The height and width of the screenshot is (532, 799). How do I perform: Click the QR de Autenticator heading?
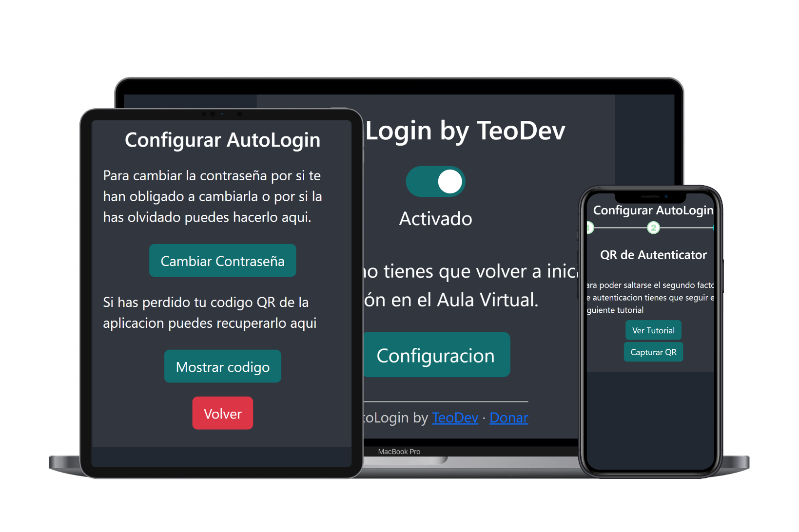[653, 254]
